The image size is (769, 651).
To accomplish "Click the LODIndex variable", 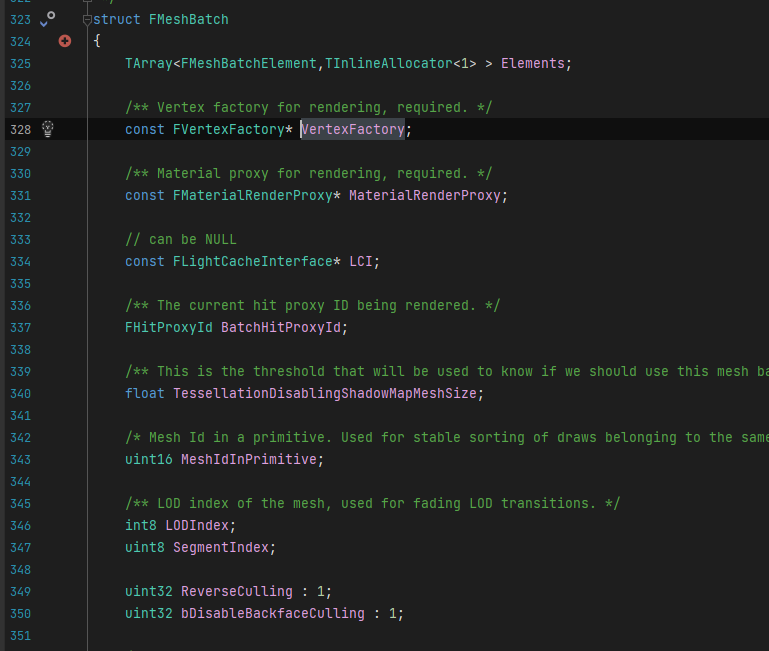I will 197,525.
